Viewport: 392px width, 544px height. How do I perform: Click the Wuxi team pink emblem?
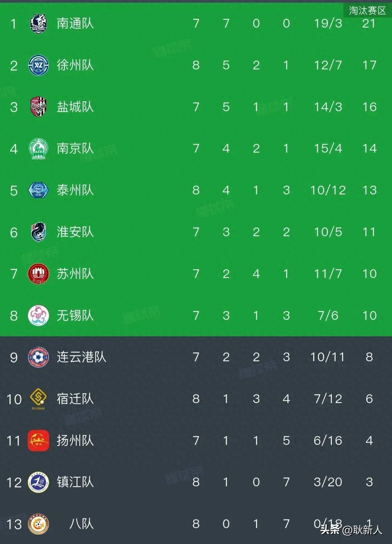click(x=38, y=315)
